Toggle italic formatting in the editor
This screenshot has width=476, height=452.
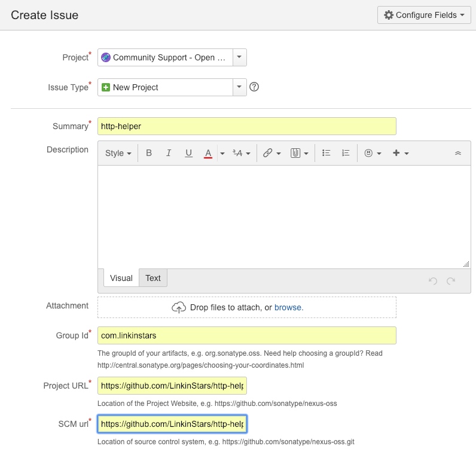pyautogui.click(x=169, y=153)
